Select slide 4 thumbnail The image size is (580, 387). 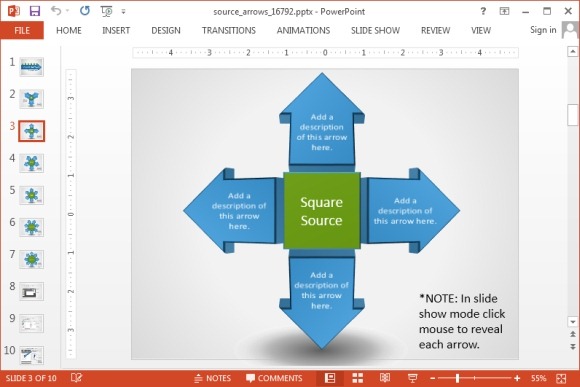click(x=31, y=163)
